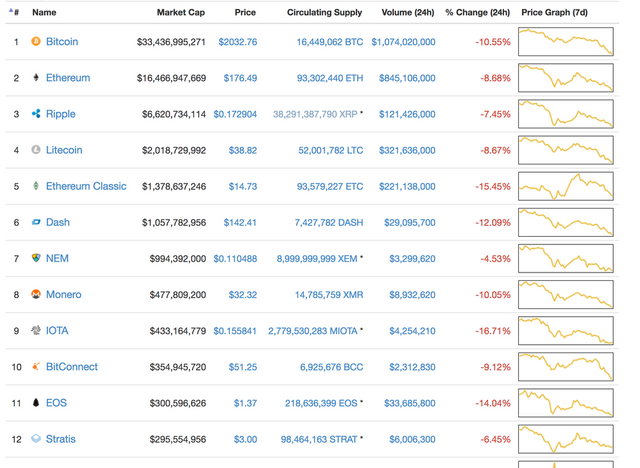Screen dimensions: 640x468
Task: Click the NEM shield logo icon
Action: tap(36, 258)
